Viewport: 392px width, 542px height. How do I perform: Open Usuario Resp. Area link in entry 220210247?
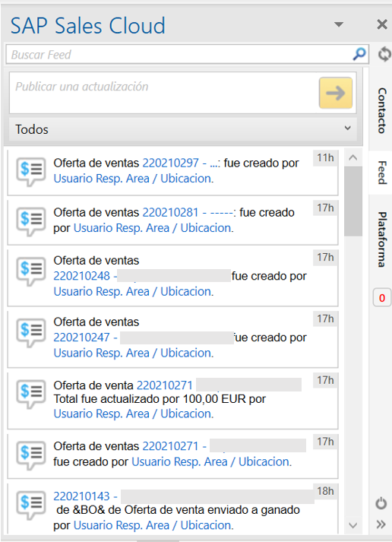pos(133,353)
